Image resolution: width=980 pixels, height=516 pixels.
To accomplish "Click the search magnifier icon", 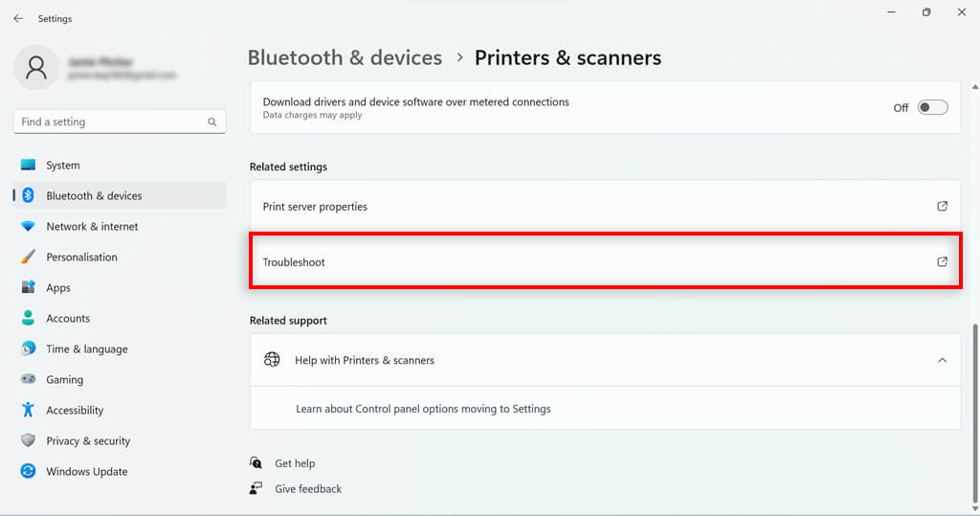I will coord(212,123).
